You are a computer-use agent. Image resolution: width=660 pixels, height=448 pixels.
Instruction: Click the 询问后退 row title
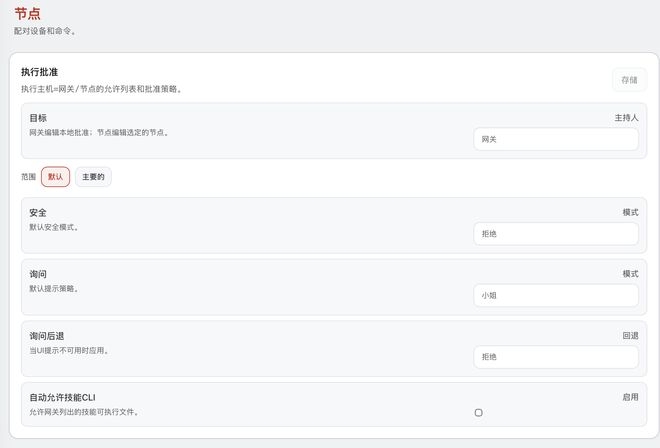click(47, 336)
